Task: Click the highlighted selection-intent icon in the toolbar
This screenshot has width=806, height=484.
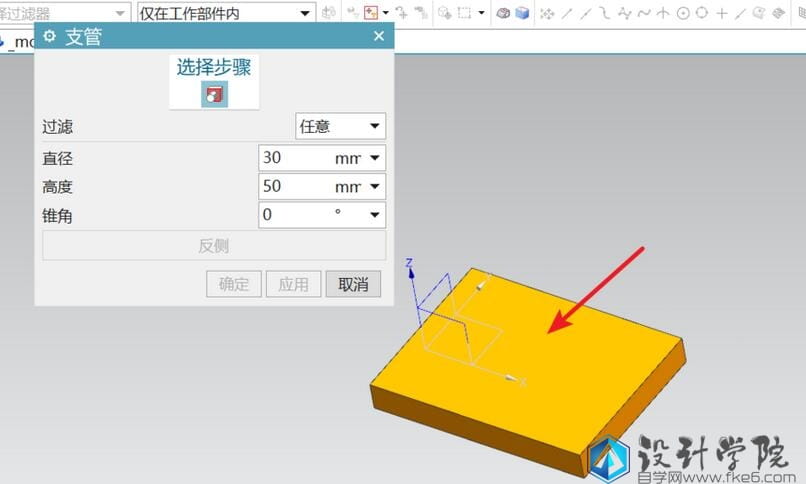Action: 371,13
